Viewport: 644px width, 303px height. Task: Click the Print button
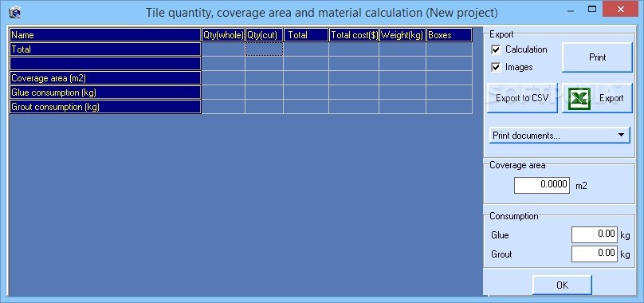(x=597, y=57)
